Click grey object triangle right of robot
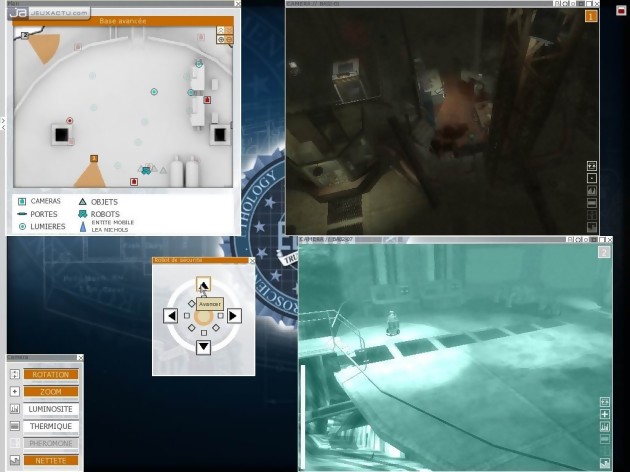 (163, 171)
